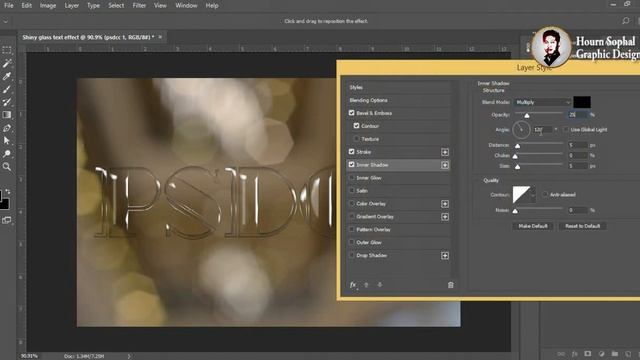Select the Magic Wand tool

(7, 63)
